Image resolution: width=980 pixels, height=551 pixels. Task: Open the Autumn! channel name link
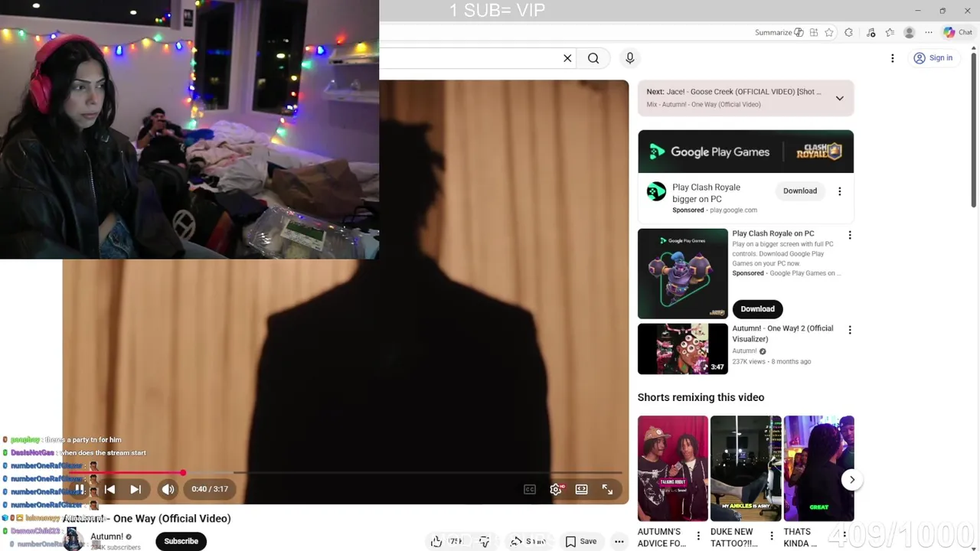click(106, 536)
